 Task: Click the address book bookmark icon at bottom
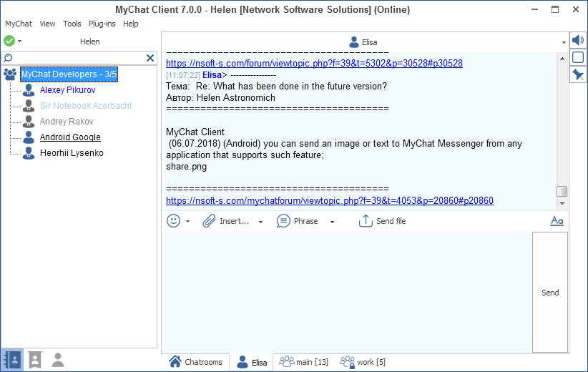pyautogui.click(x=35, y=360)
